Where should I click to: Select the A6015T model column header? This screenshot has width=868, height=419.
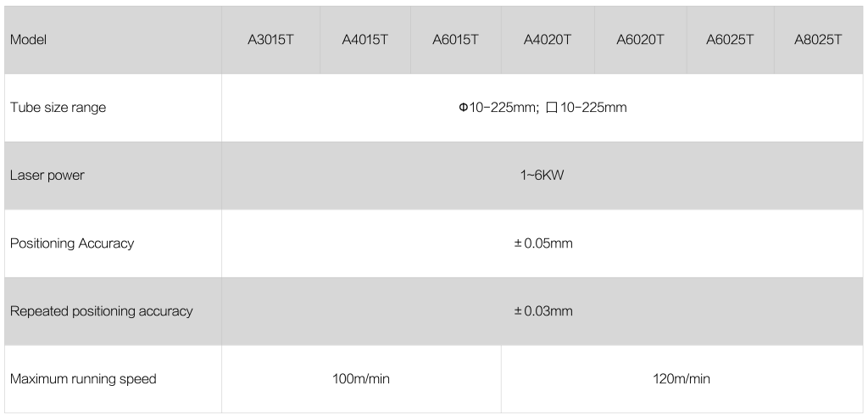456,40
